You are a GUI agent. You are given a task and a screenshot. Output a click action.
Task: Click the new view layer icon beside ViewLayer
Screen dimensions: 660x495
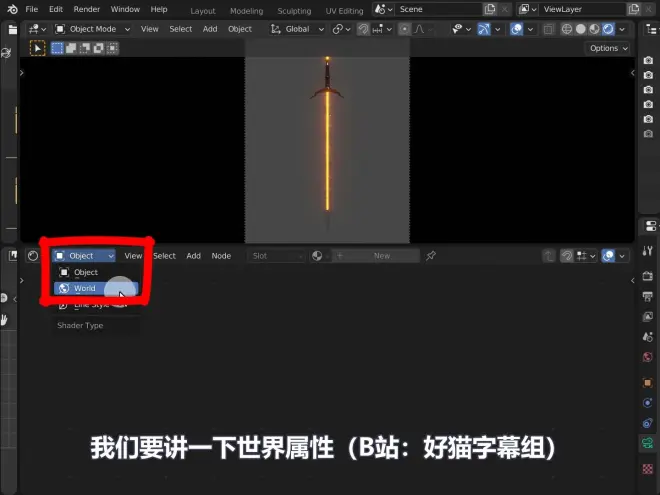[633, 9]
